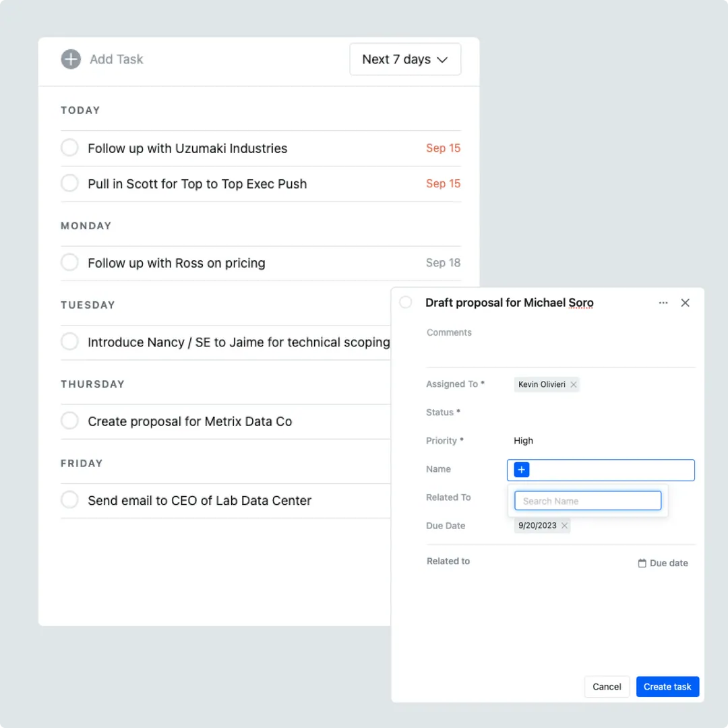Click the Kevin Olivieri assignee chip
728x728 pixels.
tap(547, 384)
